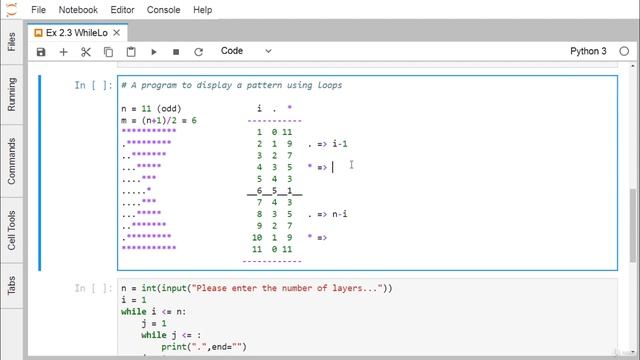Show the Tabs sidebar panel
This screenshot has width=640, height=360.
coord(11,285)
